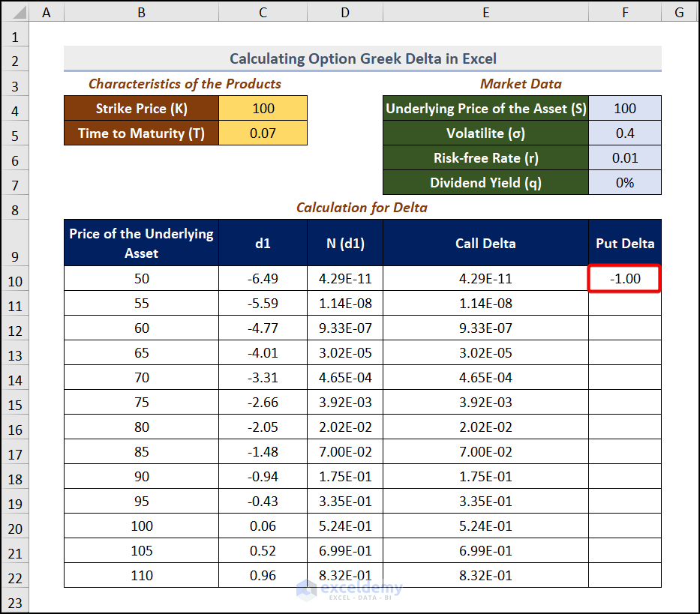Click the Underlying Price of the Asset label cell

pos(485,108)
